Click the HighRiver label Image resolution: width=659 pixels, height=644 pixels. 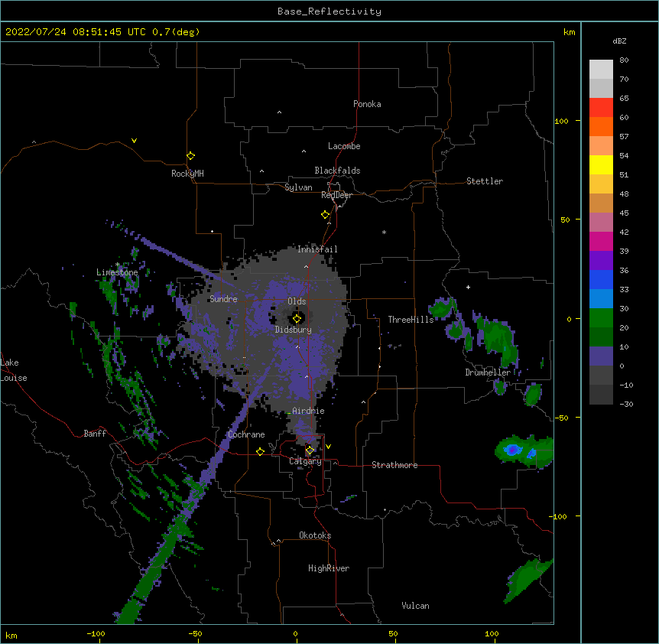click(x=329, y=568)
